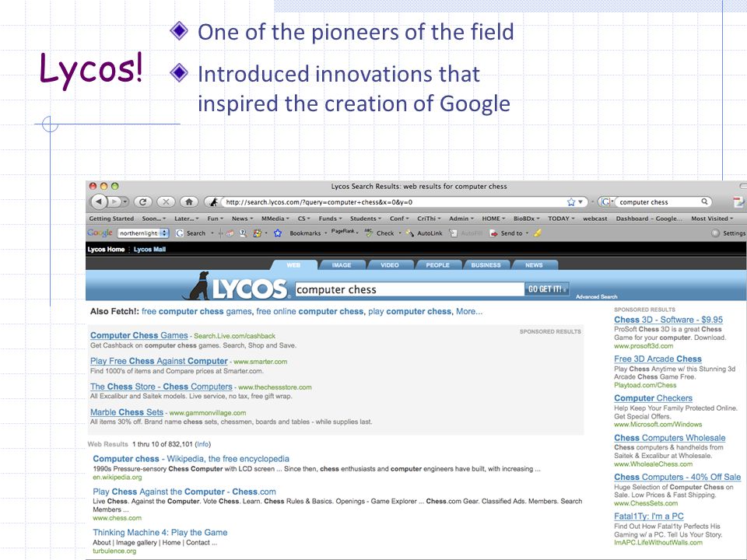Stop loading with the X button
The image size is (747, 560).
click(x=166, y=202)
